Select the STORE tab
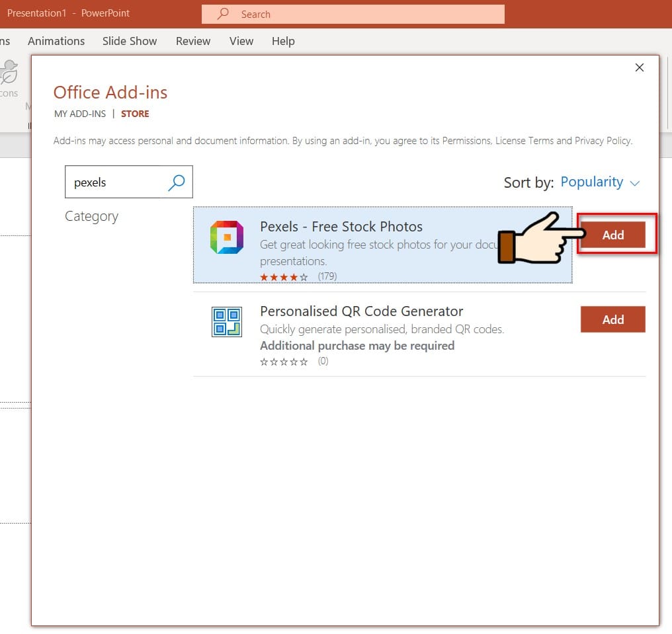 point(135,114)
